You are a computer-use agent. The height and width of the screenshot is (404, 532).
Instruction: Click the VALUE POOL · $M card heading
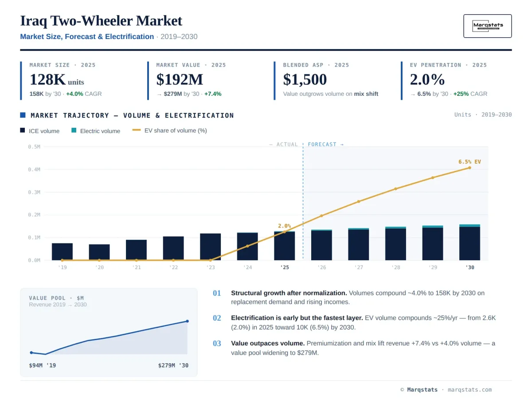point(56,298)
